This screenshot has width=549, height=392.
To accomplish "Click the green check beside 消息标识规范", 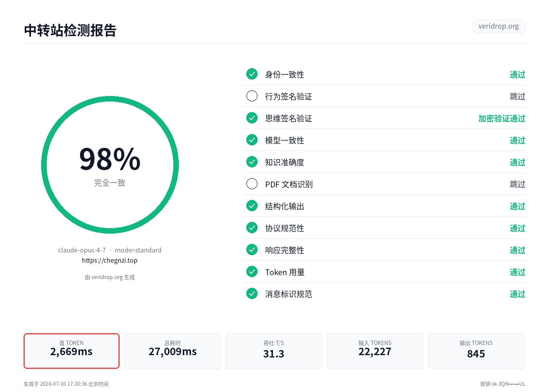I will click(x=252, y=294).
